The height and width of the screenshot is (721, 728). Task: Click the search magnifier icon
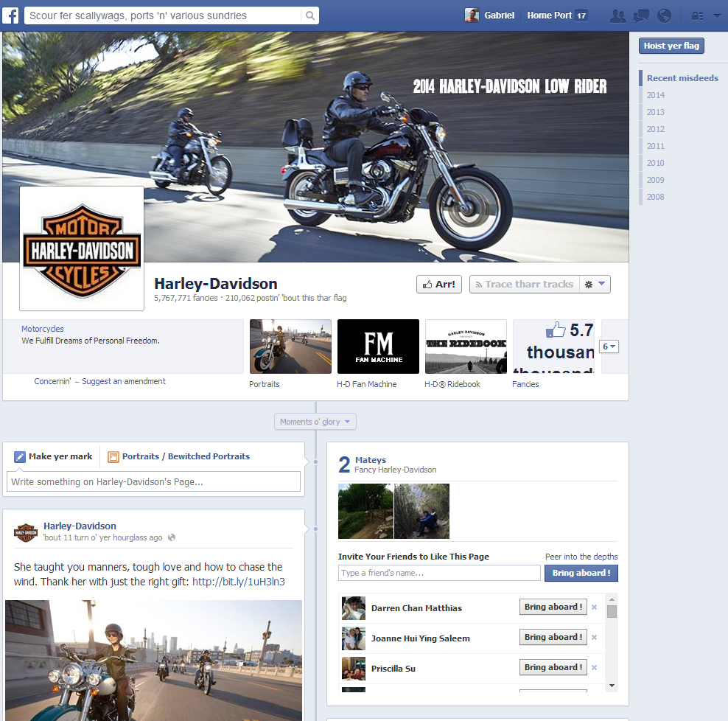click(x=309, y=15)
